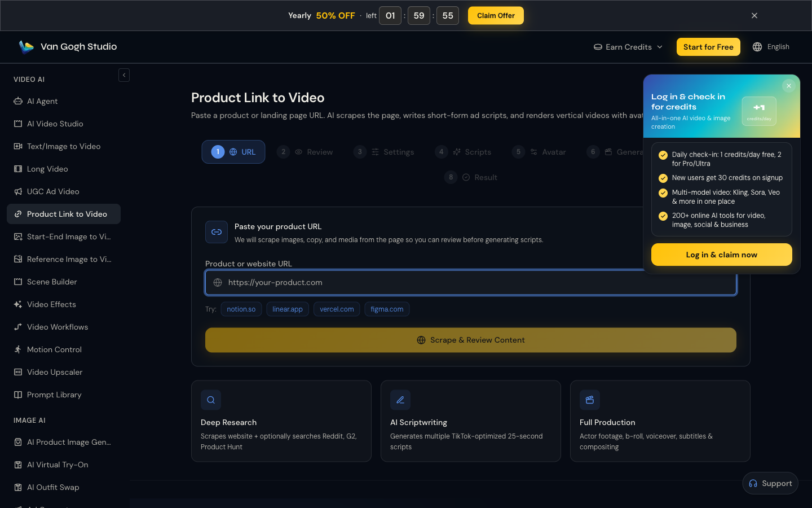This screenshot has width=812, height=508.
Task: Open AI Agent from the sidebar
Action: [64, 101]
